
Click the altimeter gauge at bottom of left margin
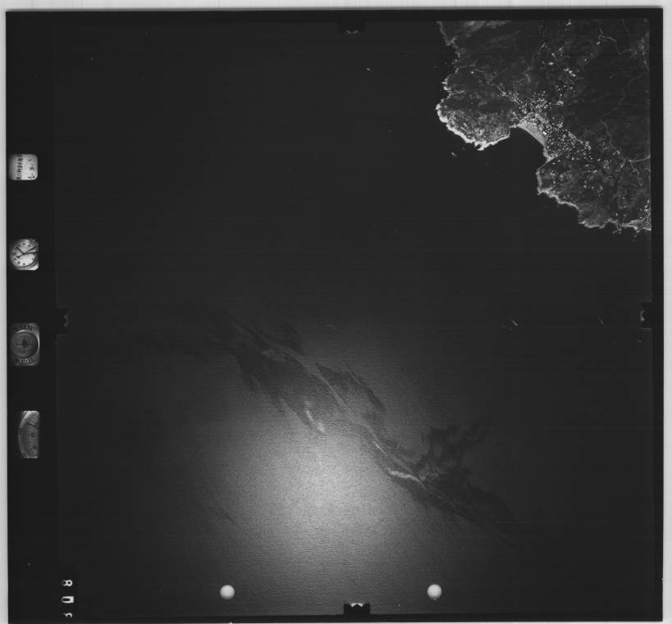point(29,434)
